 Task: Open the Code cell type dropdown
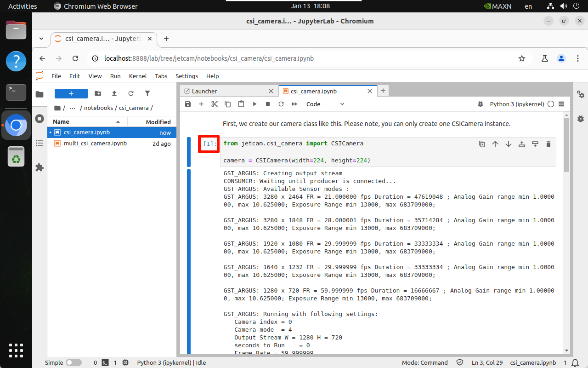coord(325,104)
